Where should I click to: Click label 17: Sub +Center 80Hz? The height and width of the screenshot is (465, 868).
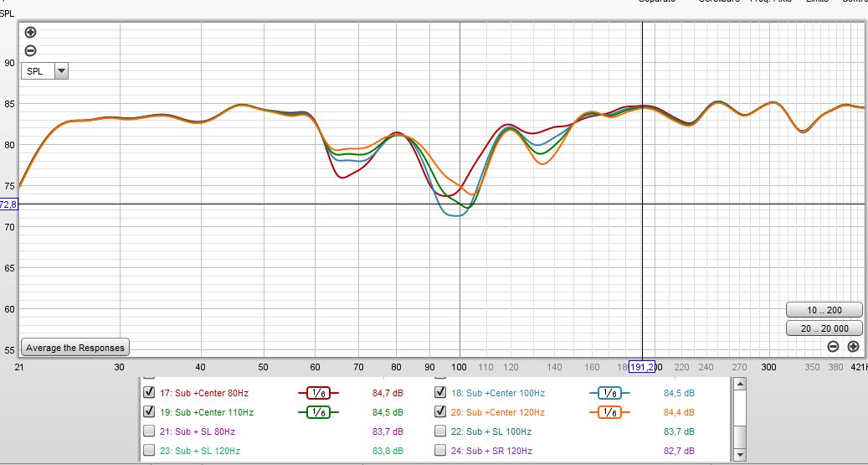[204, 394]
